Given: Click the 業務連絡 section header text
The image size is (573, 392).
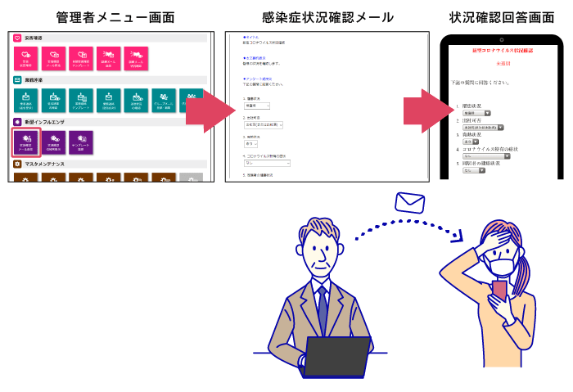Looking at the screenshot, I should click(x=34, y=80).
